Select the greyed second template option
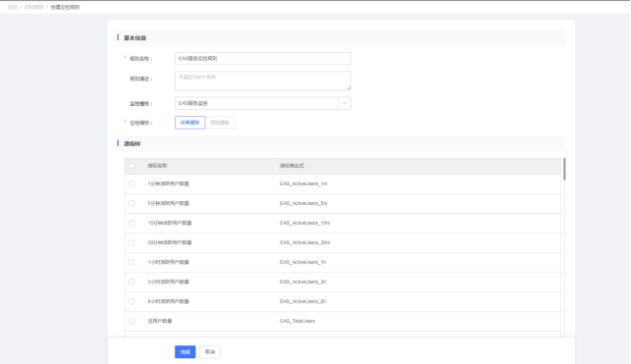631x364 pixels. tap(220, 123)
